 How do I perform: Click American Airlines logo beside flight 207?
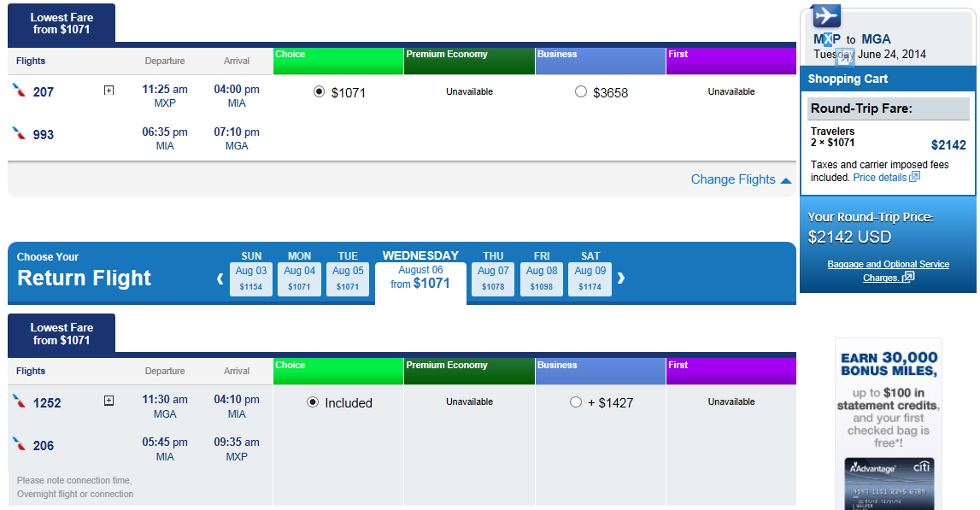pyautogui.click(x=20, y=91)
